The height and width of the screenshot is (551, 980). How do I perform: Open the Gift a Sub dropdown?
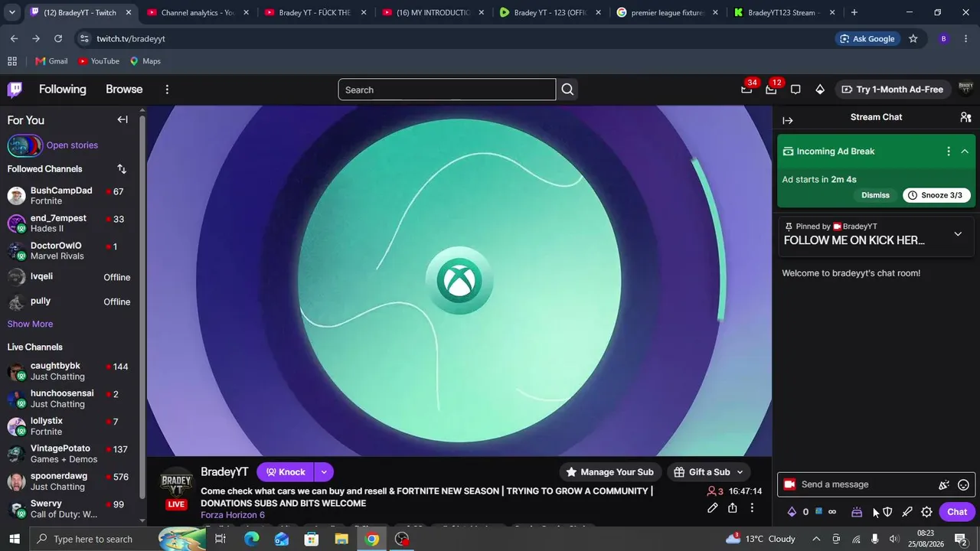pos(710,472)
